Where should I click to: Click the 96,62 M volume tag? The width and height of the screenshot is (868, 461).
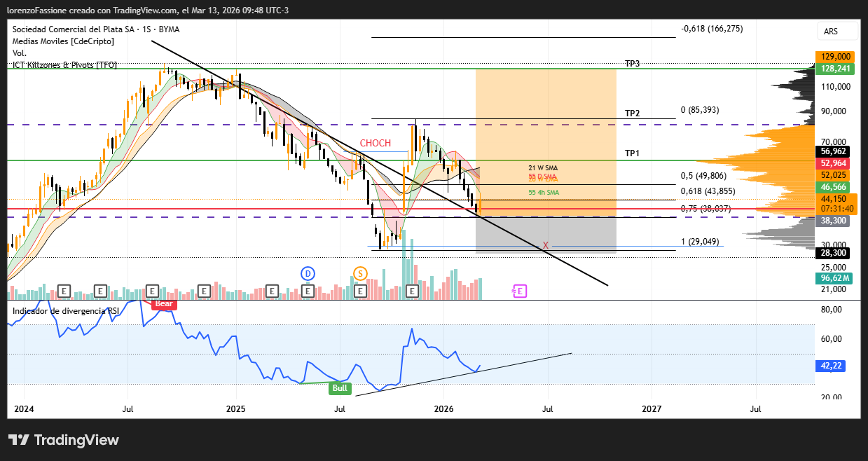pos(834,278)
